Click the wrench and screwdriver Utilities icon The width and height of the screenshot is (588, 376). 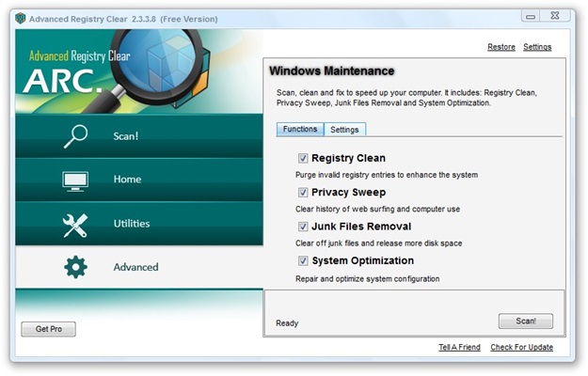pyautogui.click(x=75, y=226)
